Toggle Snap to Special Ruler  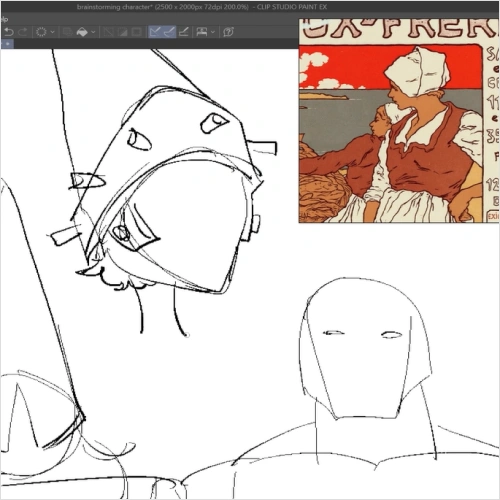coord(169,32)
